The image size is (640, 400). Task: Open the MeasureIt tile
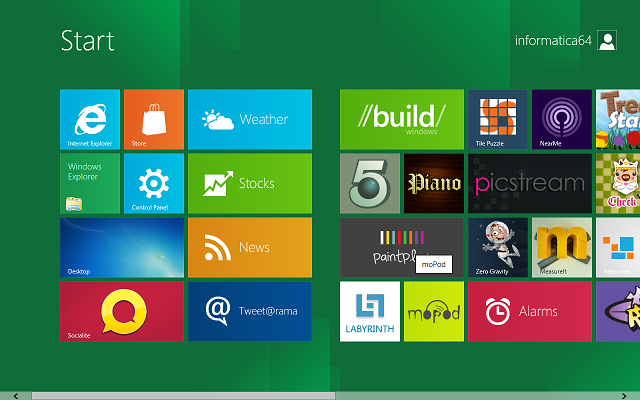coord(562,247)
